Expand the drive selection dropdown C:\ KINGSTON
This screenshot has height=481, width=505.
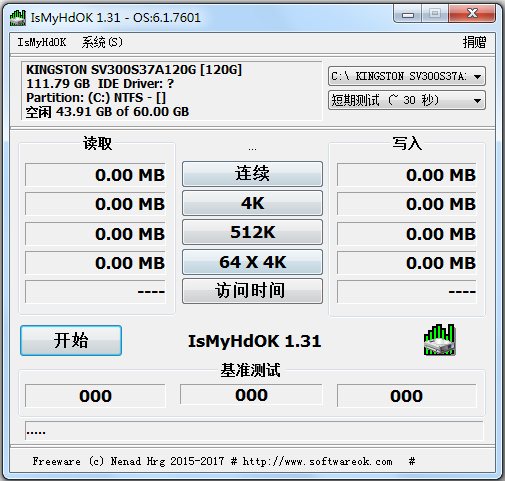point(407,76)
